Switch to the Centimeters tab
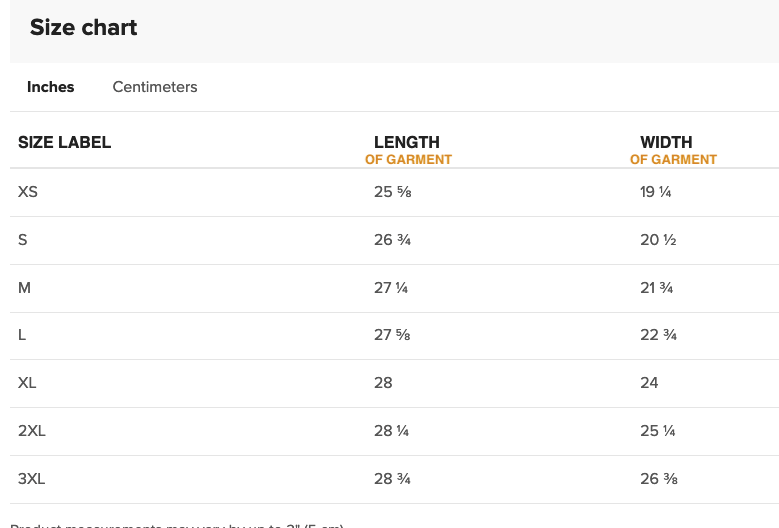 coord(155,87)
